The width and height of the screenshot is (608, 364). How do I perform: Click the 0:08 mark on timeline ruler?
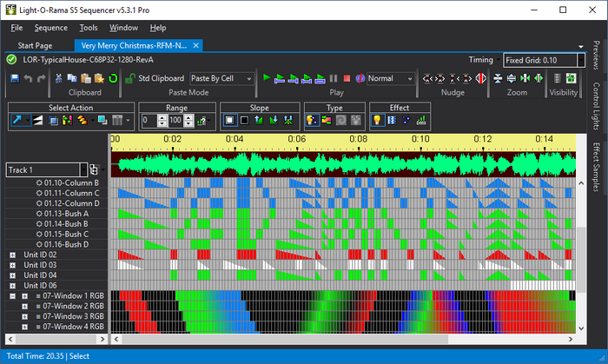point(359,139)
